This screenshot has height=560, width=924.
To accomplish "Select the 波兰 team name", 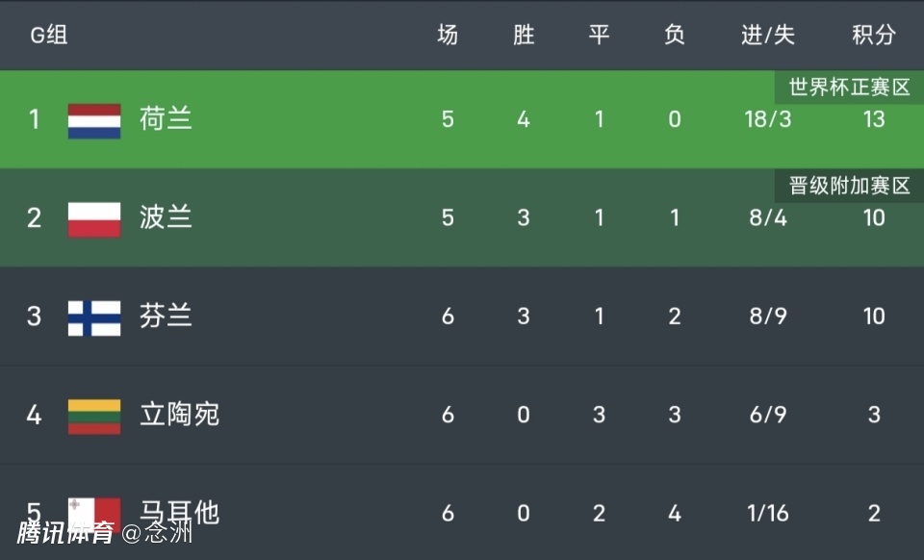I will click(x=166, y=218).
